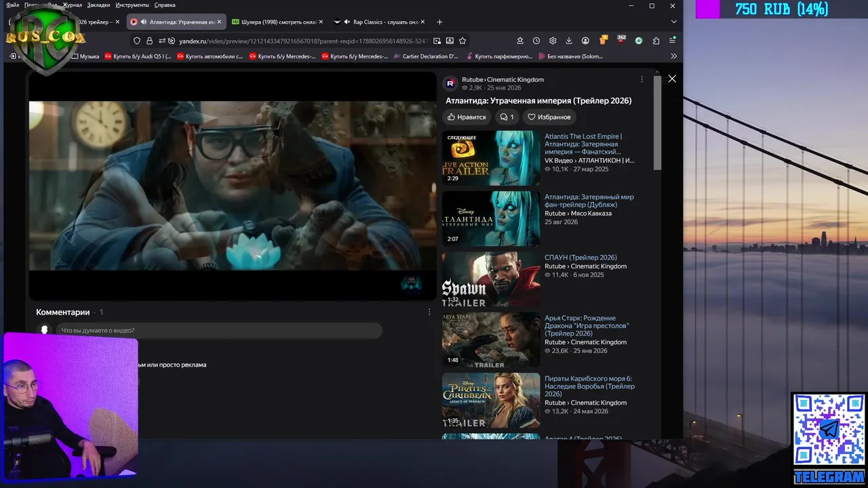Mute the Rap Classics tab audio
The height and width of the screenshot is (488, 868).
pyautogui.click(x=347, y=22)
